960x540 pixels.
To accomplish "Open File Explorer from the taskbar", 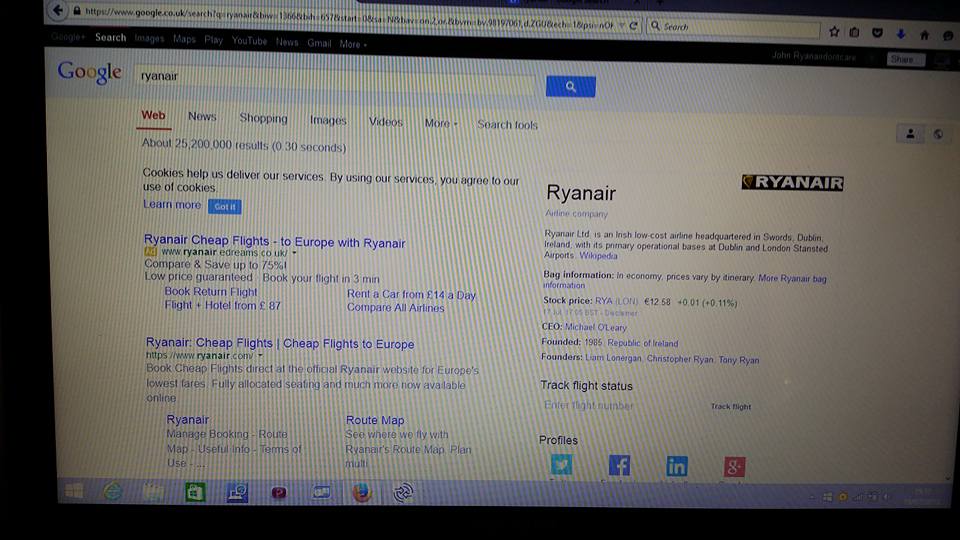I will click(x=153, y=492).
